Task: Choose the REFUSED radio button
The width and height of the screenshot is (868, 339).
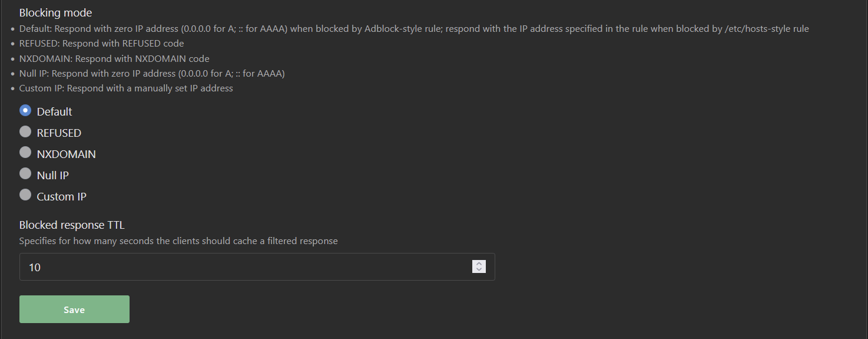Action: pos(25,131)
